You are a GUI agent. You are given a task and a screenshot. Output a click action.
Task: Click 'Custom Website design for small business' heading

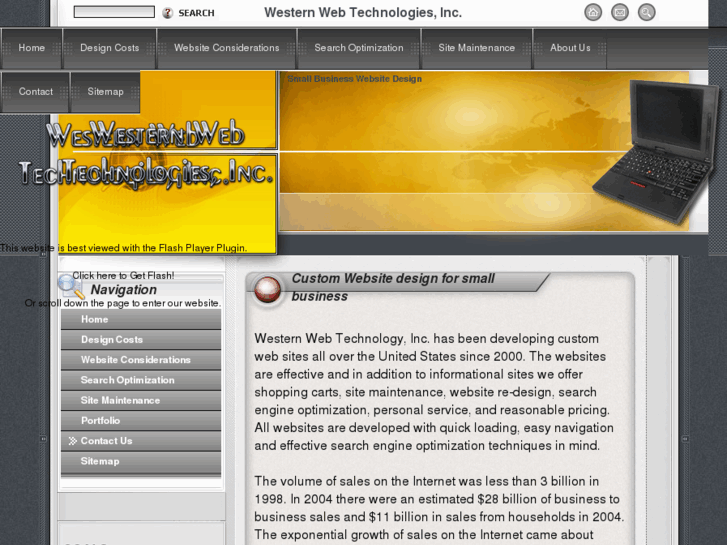coord(393,287)
